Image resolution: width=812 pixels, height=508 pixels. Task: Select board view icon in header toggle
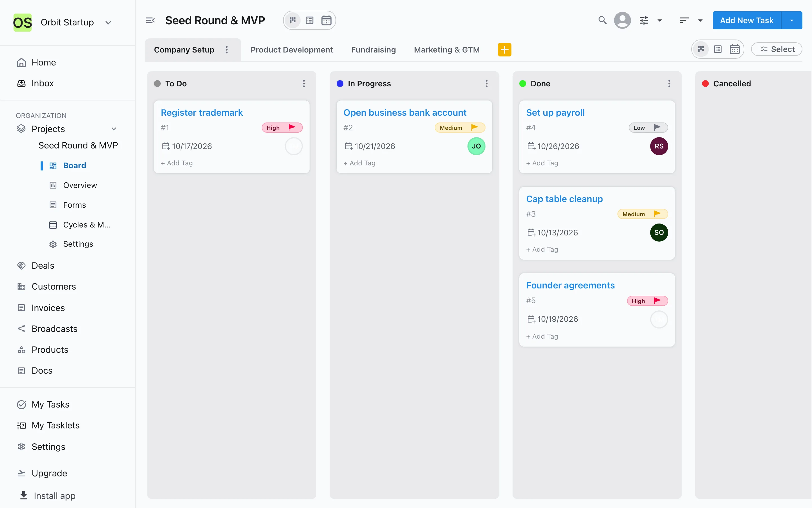293,21
